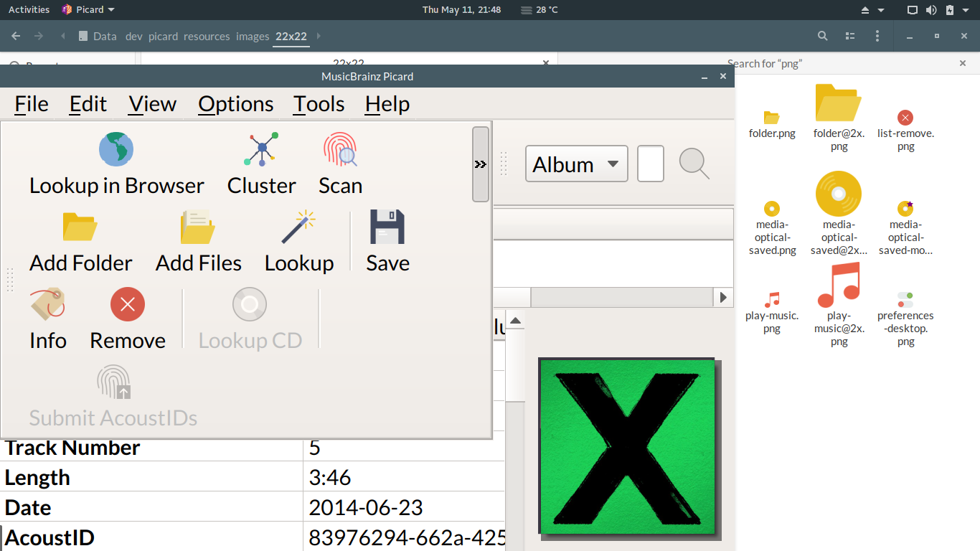Screen dimensions: 980x551
Task: Focus the search text field next to Album
Action: click(651, 164)
